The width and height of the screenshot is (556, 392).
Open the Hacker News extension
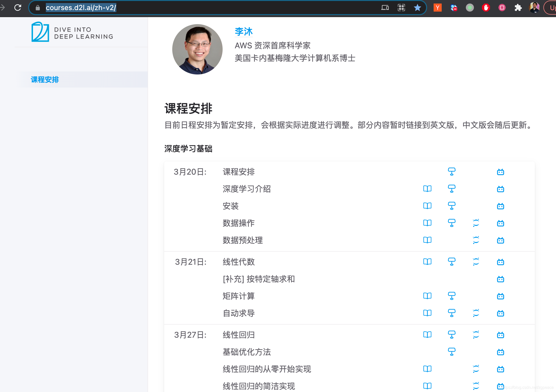coord(438,8)
